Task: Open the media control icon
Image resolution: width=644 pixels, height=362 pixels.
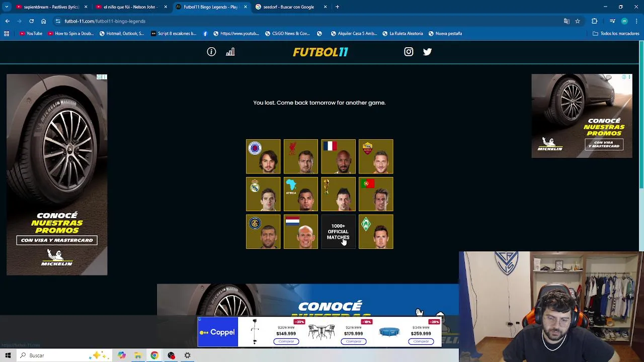Action: point(612,21)
